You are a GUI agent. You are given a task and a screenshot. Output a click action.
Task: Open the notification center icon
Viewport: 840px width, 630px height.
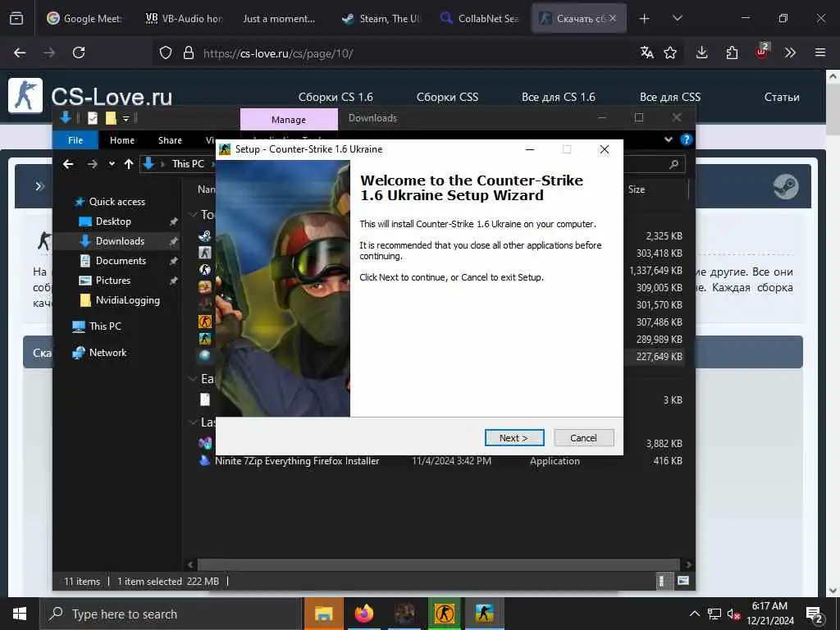(x=815, y=615)
